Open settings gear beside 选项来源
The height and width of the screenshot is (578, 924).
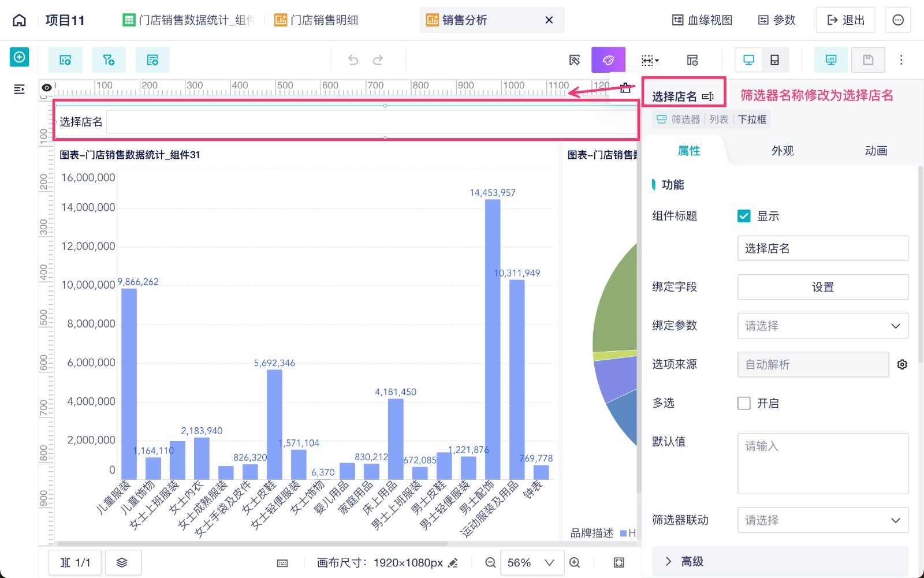point(902,364)
